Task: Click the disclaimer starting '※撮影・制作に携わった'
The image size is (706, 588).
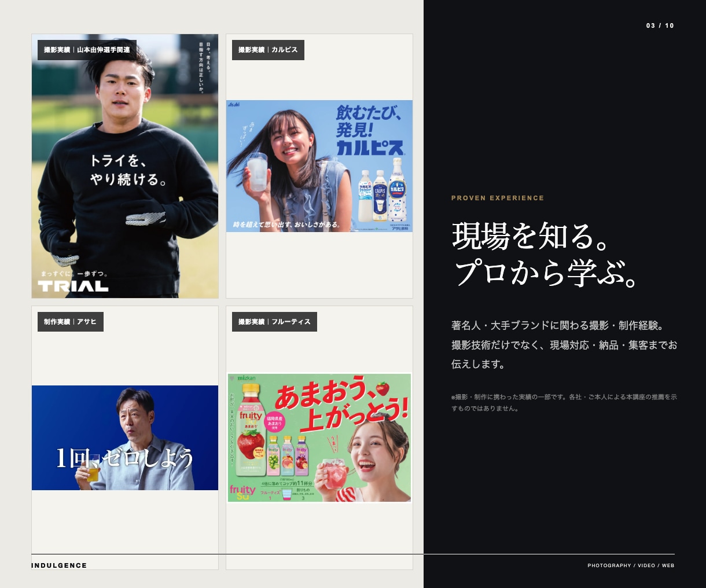Action: [x=564, y=403]
